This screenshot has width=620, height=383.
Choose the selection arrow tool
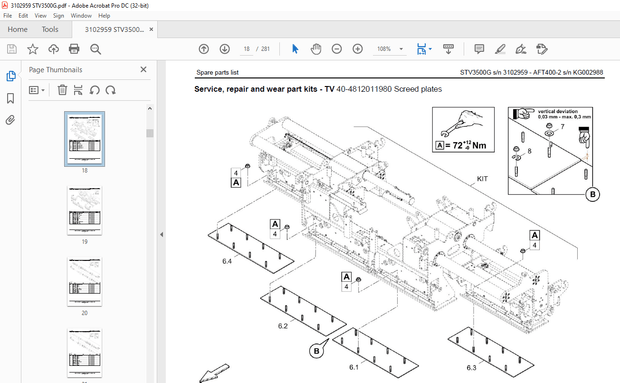click(x=295, y=49)
